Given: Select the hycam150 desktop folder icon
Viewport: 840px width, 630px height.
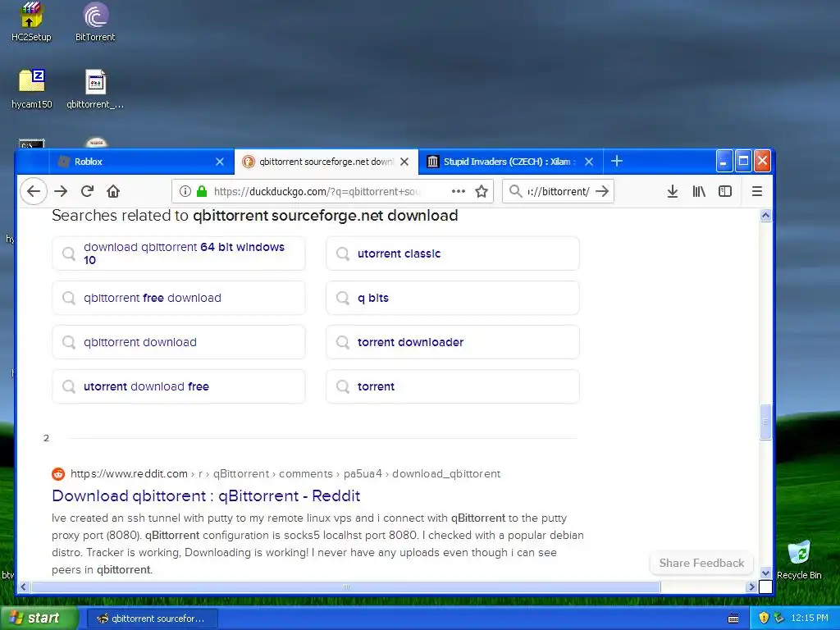Looking at the screenshot, I should tap(32, 89).
